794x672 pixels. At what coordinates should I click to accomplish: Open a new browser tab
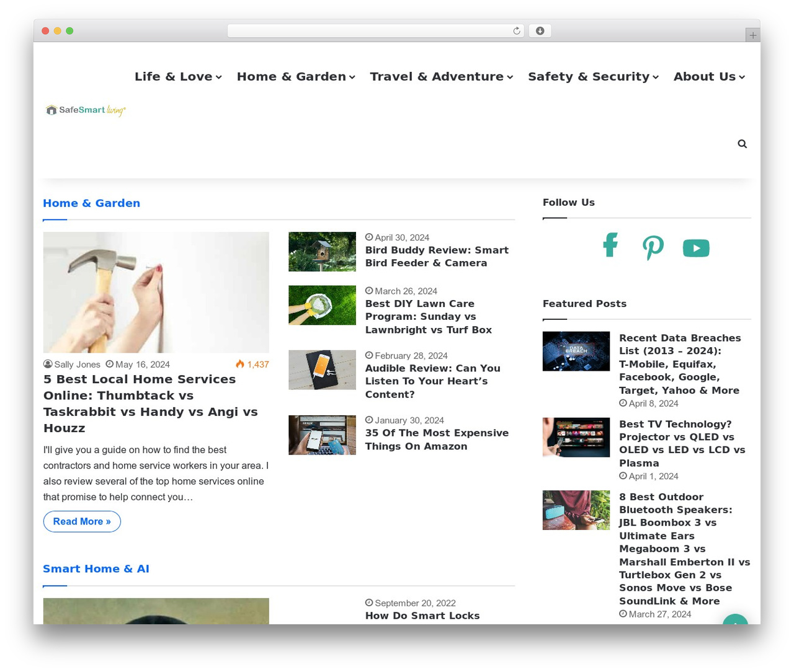pos(752,35)
